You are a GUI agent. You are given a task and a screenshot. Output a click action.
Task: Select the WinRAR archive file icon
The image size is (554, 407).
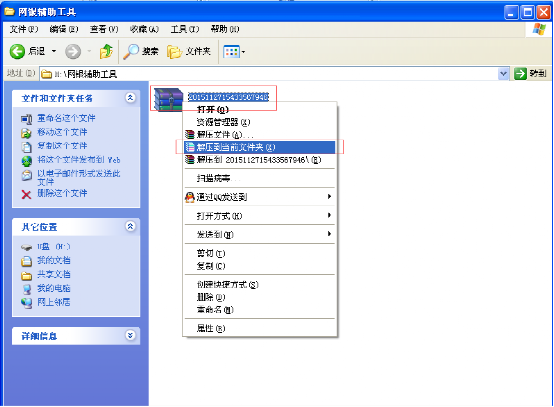click(x=168, y=99)
